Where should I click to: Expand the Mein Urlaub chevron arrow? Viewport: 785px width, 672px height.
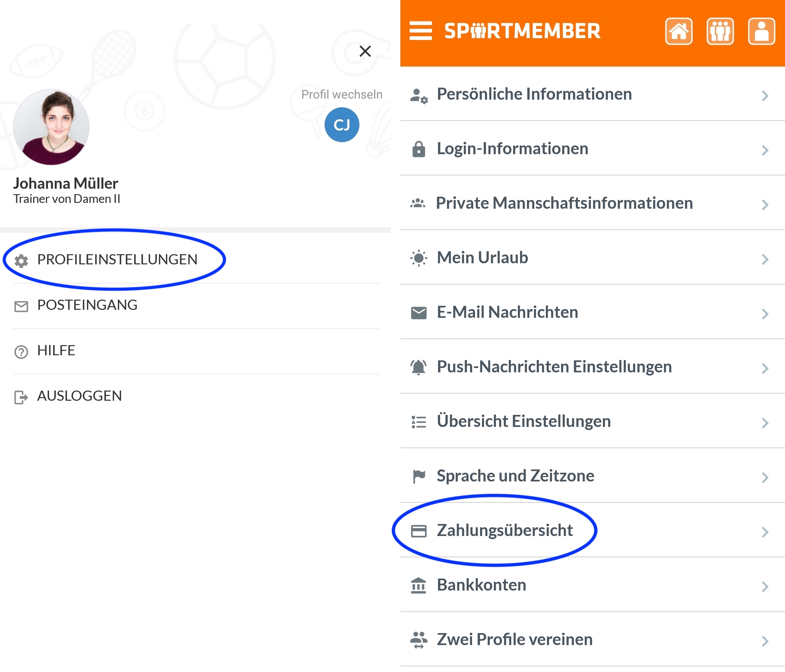(x=765, y=259)
